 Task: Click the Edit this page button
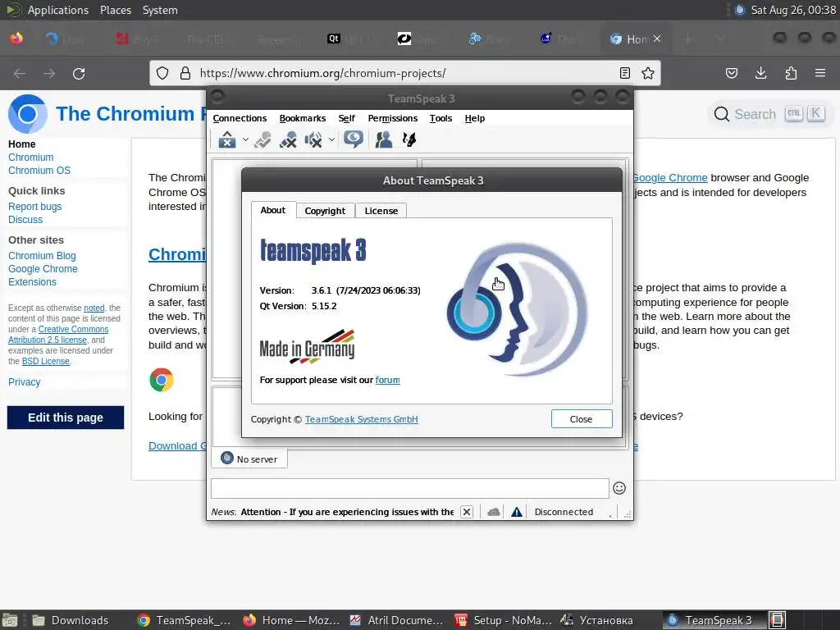tap(66, 418)
